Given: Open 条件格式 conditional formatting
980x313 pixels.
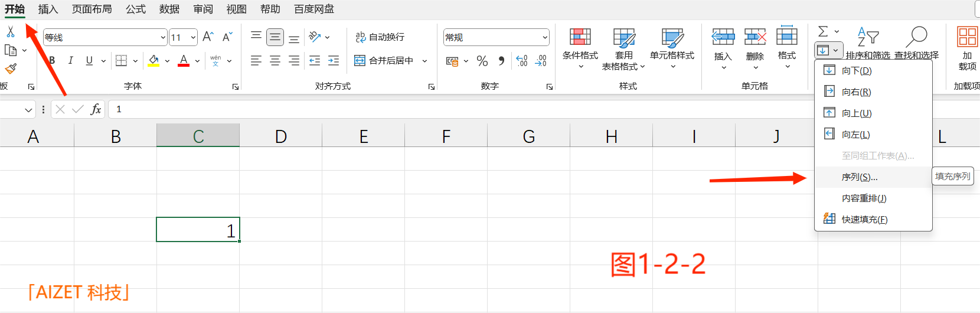Looking at the screenshot, I should [580, 48].
